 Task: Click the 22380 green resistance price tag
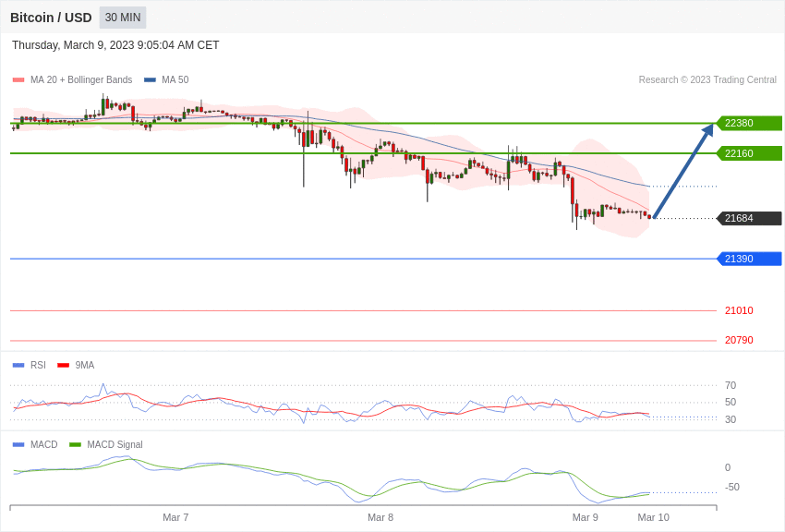pos(750,123)
